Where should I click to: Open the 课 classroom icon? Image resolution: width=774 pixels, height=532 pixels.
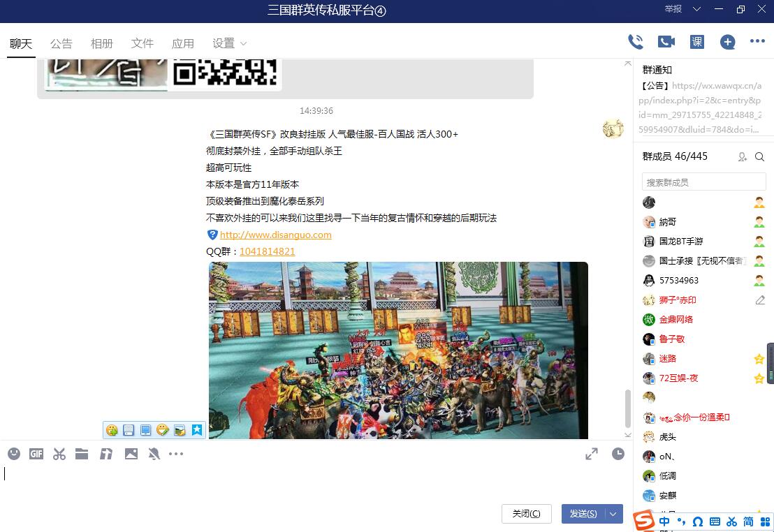point(697,42)
